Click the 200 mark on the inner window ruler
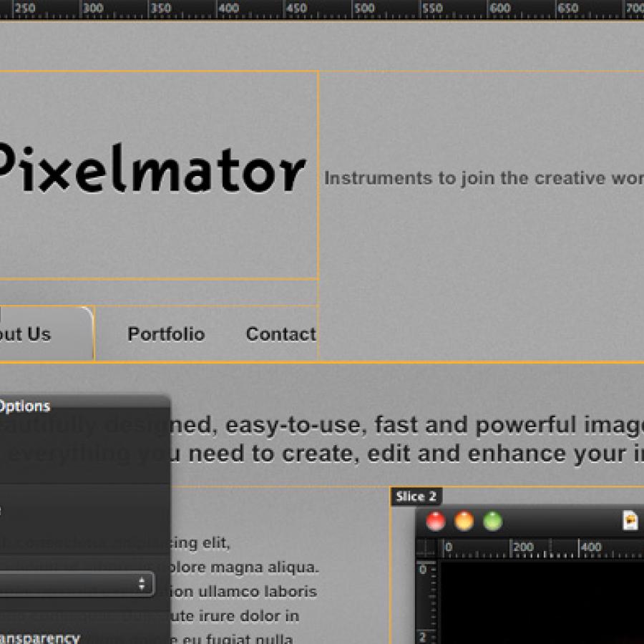This screenshot has height=644, width=644. coord(522,547)
